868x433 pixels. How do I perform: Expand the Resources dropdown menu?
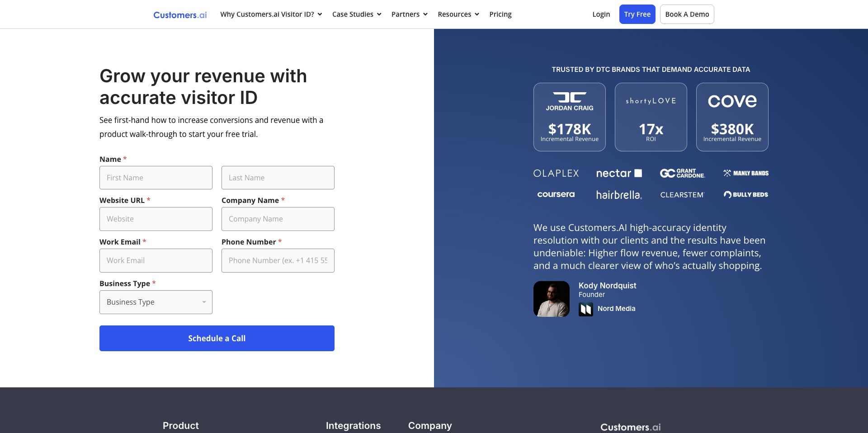click(458, 14)
